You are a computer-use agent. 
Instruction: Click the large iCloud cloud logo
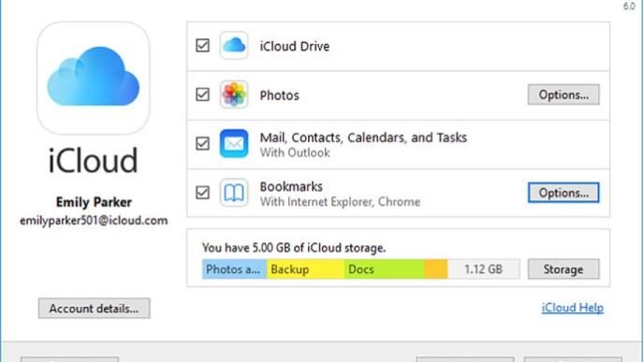pyautogui.click(x=94, y=78)
